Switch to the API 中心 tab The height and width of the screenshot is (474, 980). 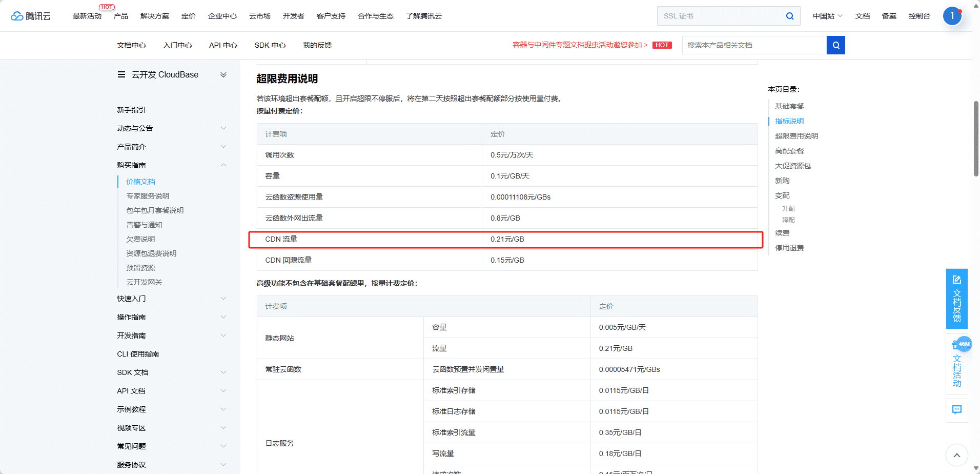tap(223, 45)
